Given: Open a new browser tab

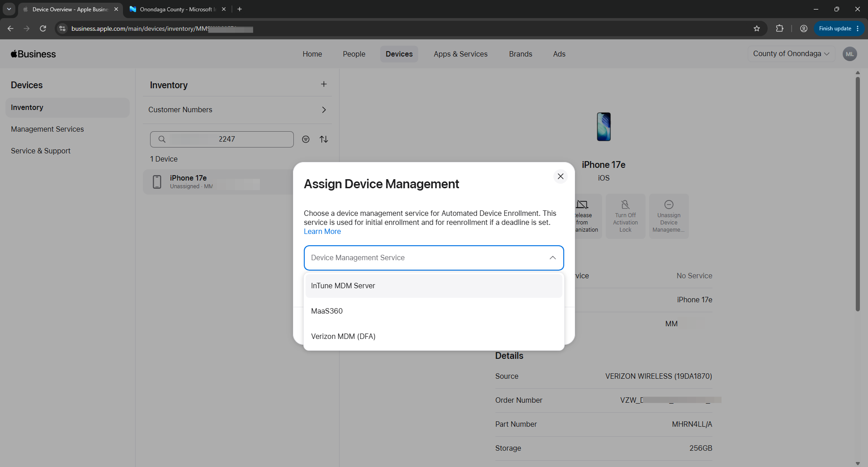Looking at the screenshot, I should click(240, 9).
